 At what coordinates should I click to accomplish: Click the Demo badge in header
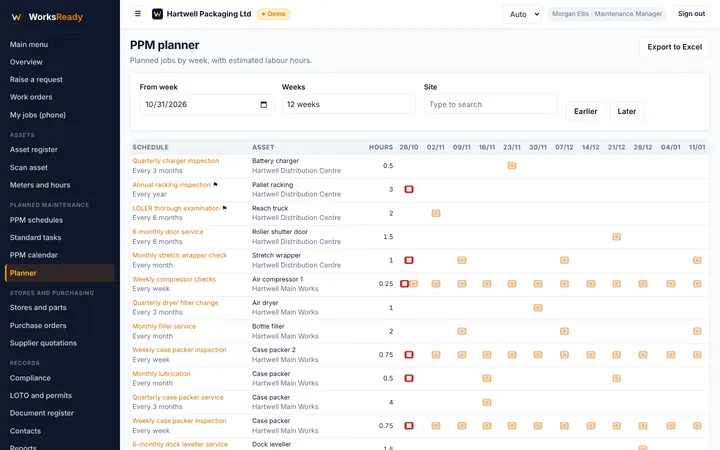[274, 14]
